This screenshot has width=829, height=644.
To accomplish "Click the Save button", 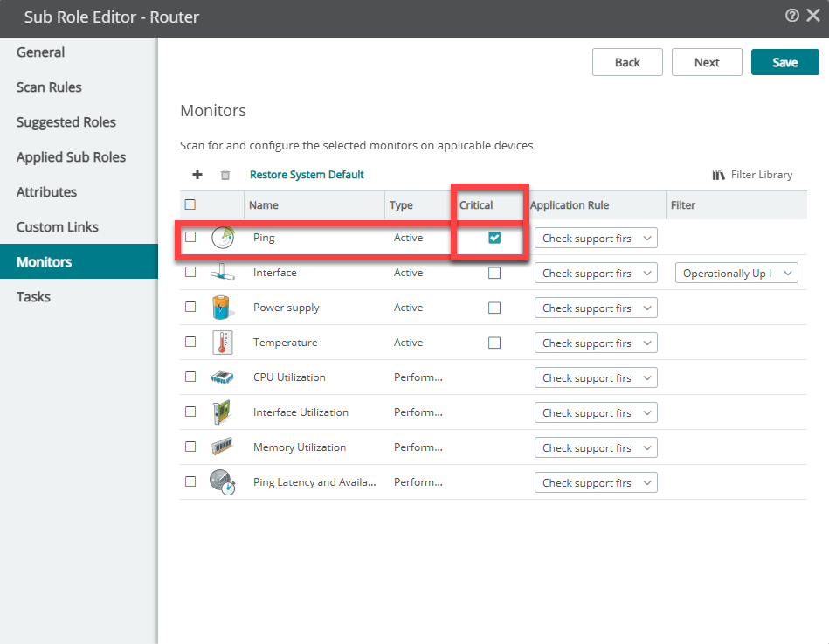I will pos(785,62).
